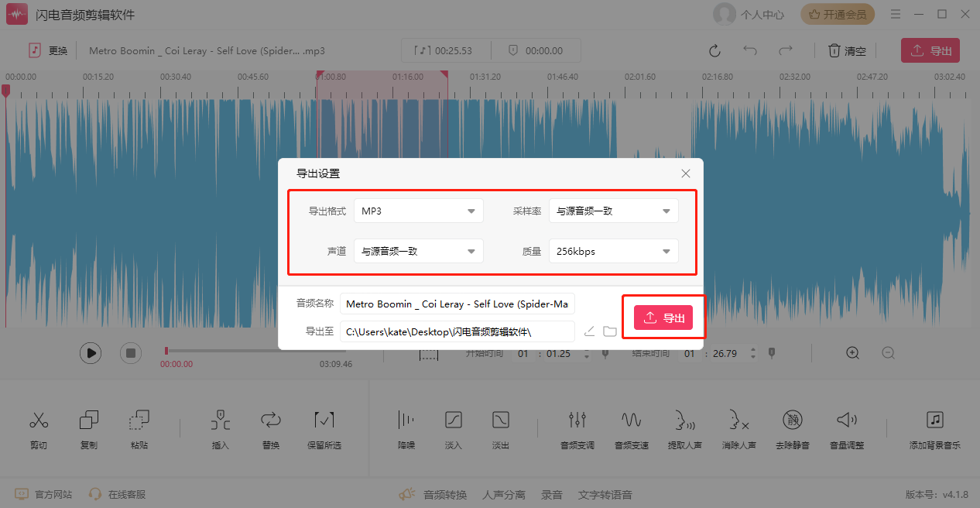The image size is (980, 508).
Task: Click the 版本号 v4.1.8 version text
Action: click(937, 494)
